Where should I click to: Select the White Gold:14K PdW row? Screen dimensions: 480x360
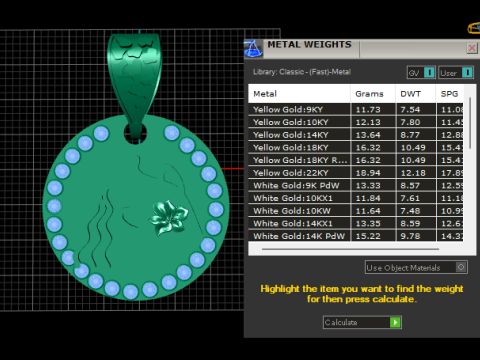(x=356, y=236)
